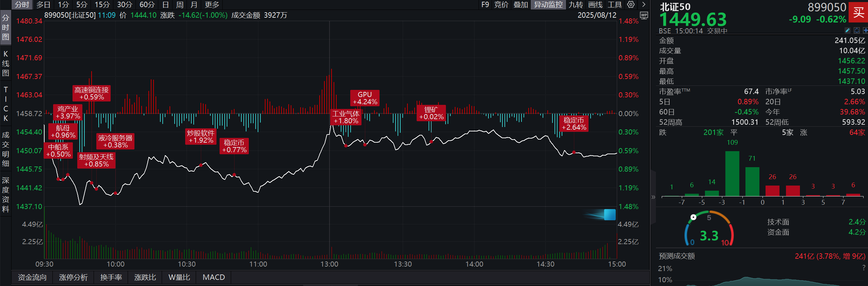Select the W量比 indicator tab
Viewport: 868px width, 286px height.
pyautogui.click(x=179, y=277)
